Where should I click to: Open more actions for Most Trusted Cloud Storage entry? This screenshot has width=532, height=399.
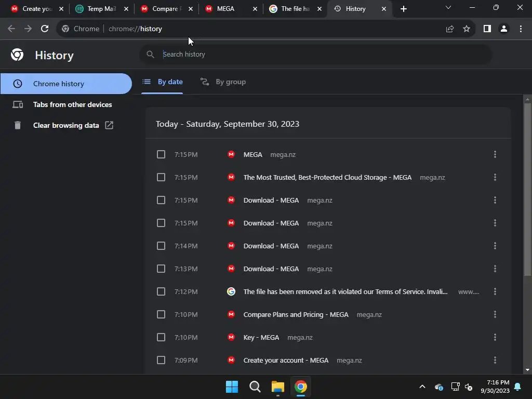495,177
